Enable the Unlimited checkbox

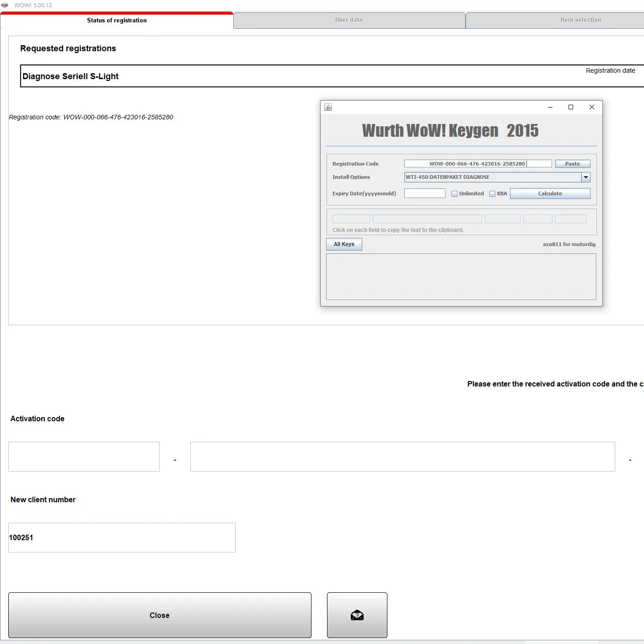click(454, 193)
